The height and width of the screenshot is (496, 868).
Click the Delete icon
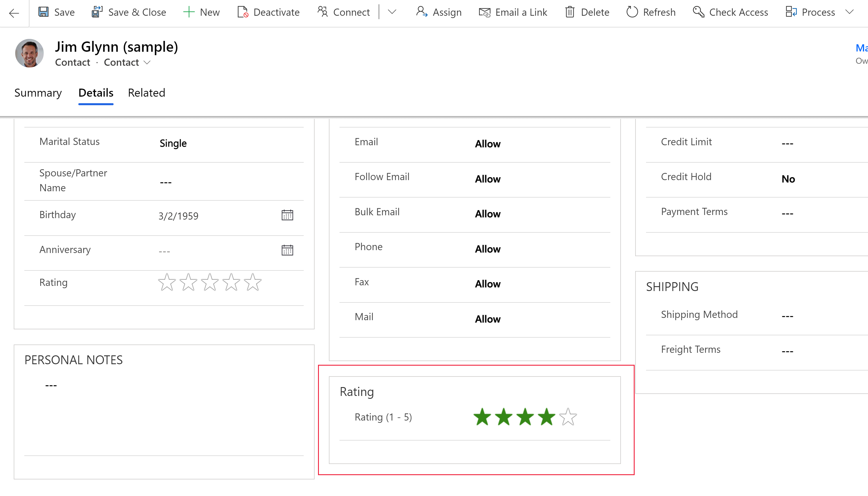[x=569, y=11]
